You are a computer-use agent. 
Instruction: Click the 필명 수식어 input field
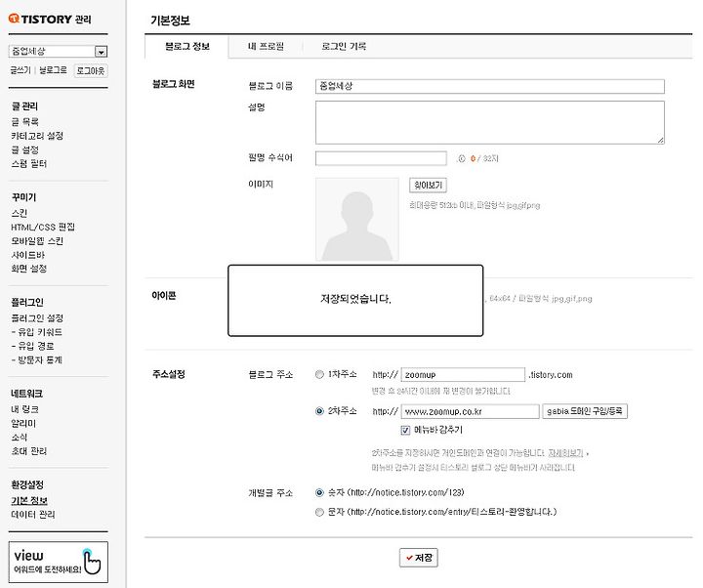click(381, 158)
